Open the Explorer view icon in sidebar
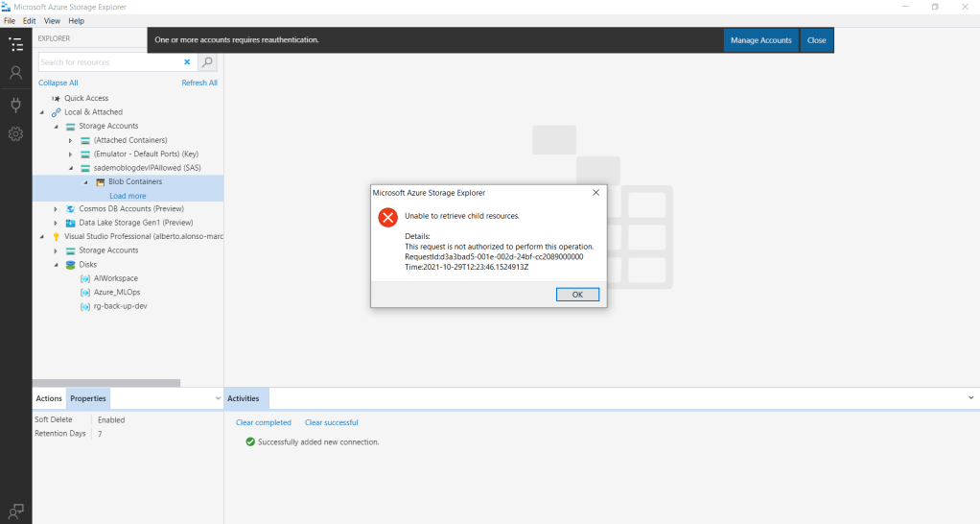Screen dimensions: 980x524 15,44
